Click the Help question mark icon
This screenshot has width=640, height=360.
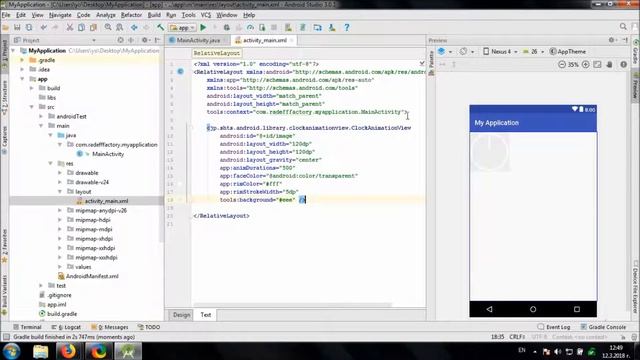(347, 27)
